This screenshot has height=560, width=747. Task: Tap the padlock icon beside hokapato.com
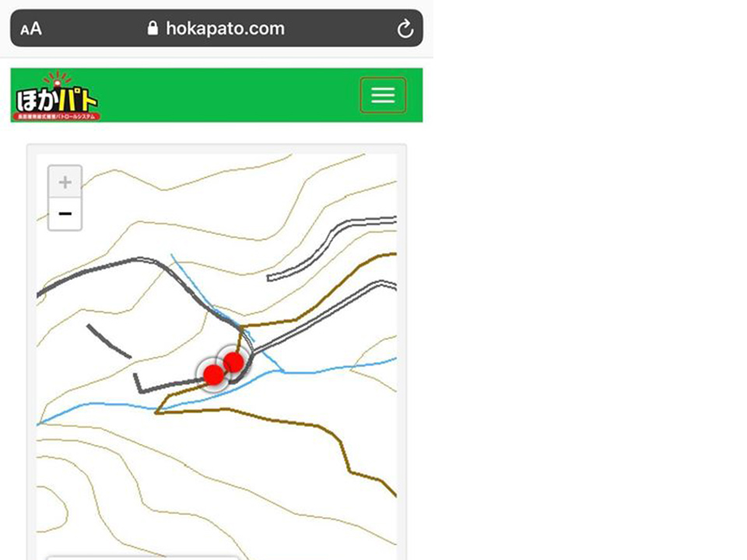[x=153, y=28]
